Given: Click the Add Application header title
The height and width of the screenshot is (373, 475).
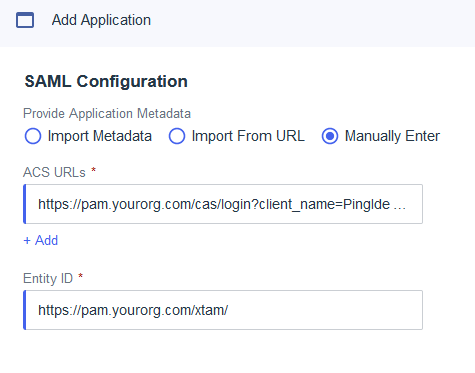Looking at the screenshot, I should point(101,20).
